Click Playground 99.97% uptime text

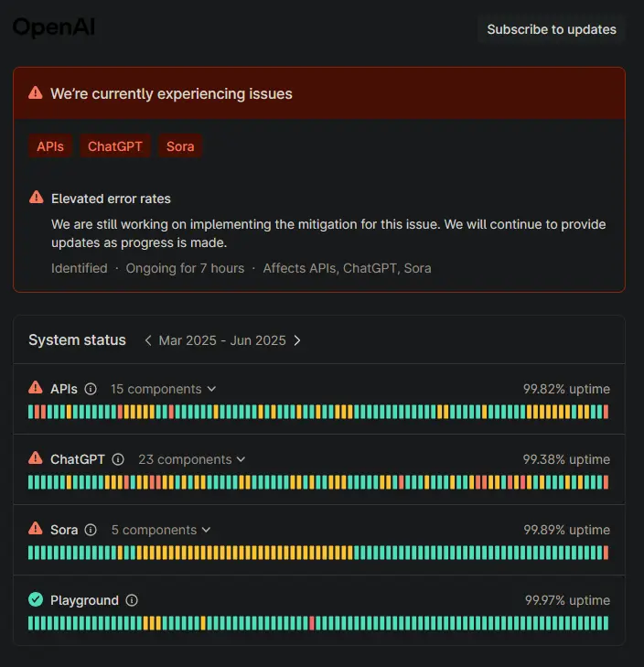click(567, 600)
